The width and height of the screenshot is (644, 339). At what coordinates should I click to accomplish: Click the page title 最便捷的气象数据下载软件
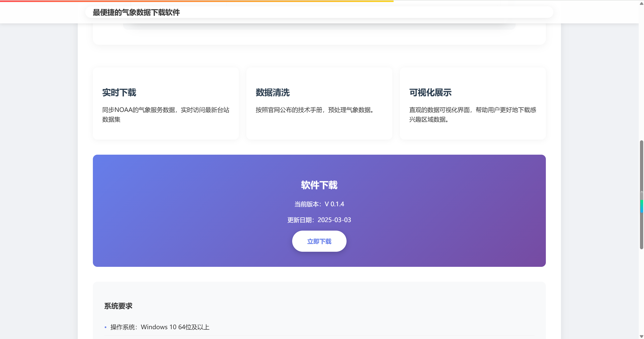tap(136, 12)
